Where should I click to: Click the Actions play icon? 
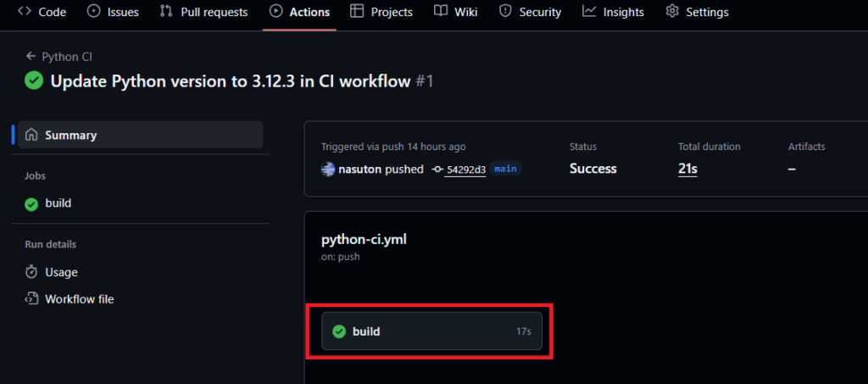point(276,12)
